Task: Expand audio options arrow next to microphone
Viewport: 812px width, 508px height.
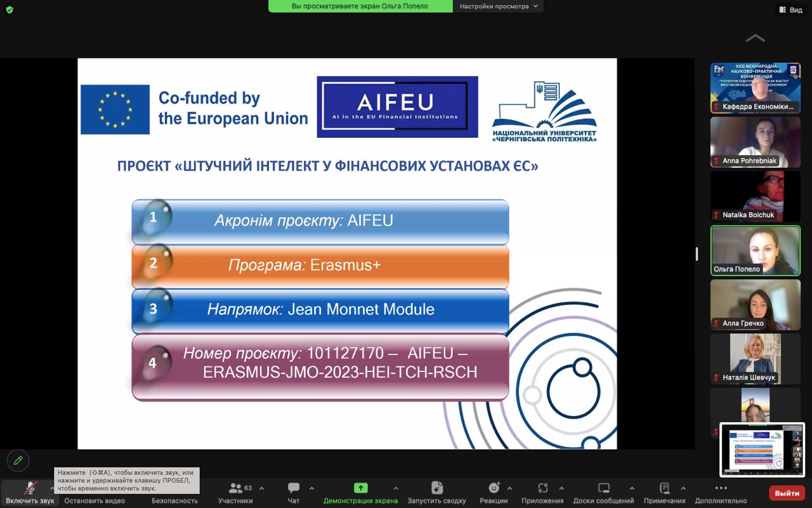Action: pyautogui.click(x=52, y=488)
